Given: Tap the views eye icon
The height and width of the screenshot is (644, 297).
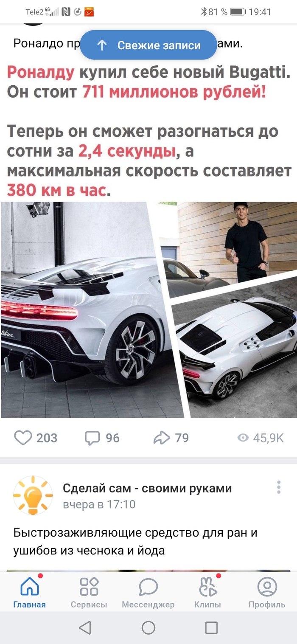Looking at the screenshot, I should (243, 438).
